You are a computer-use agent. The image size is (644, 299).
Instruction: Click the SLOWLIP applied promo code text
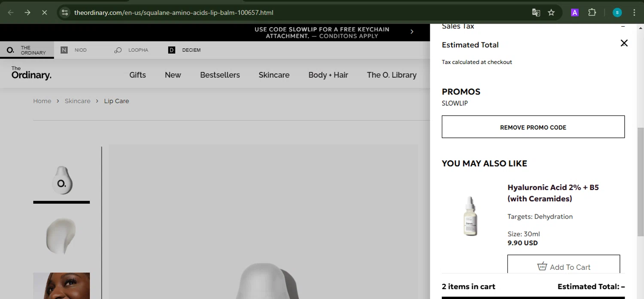pos(455,103)
